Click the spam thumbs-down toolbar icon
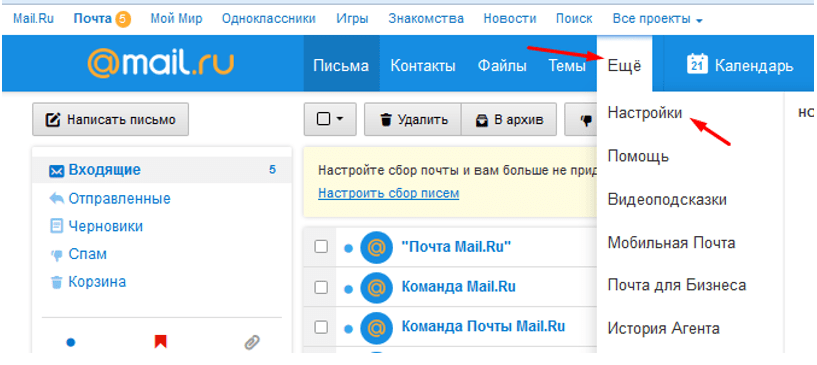 [x=586, y=120]
